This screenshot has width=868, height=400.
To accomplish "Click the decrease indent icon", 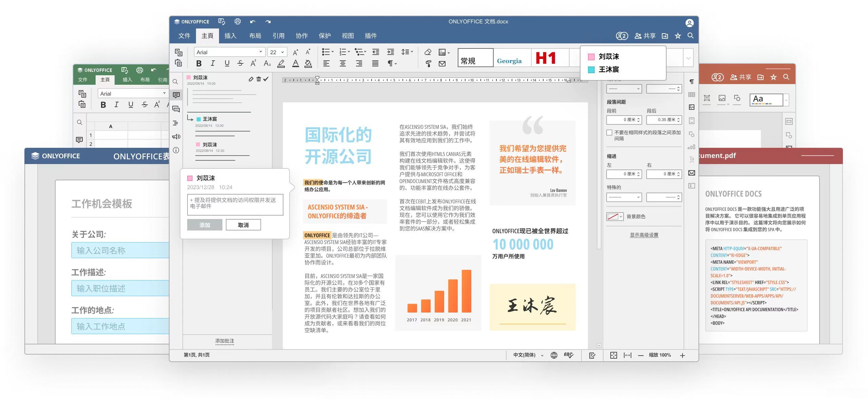I will [x=376, y=52].
